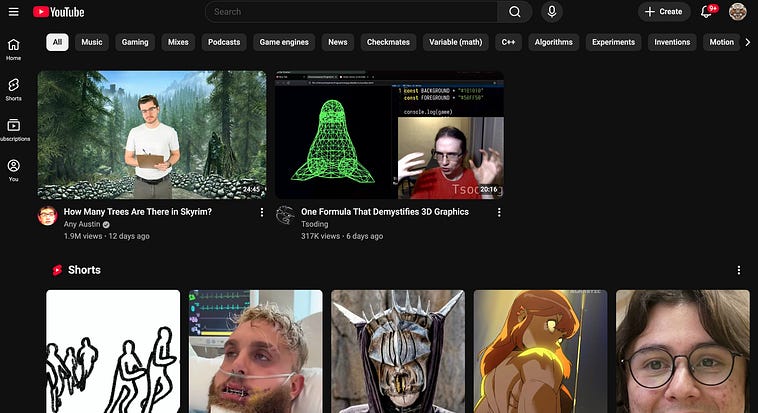Open the Skyrim trees video thumbnail
The image size is (758, 413).
152,135
